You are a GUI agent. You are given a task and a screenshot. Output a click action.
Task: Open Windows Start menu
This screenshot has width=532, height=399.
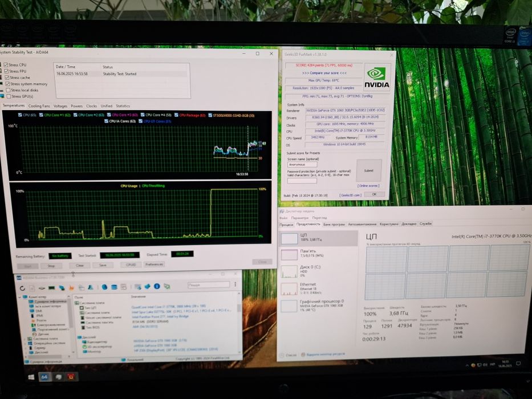coord(31,377)
